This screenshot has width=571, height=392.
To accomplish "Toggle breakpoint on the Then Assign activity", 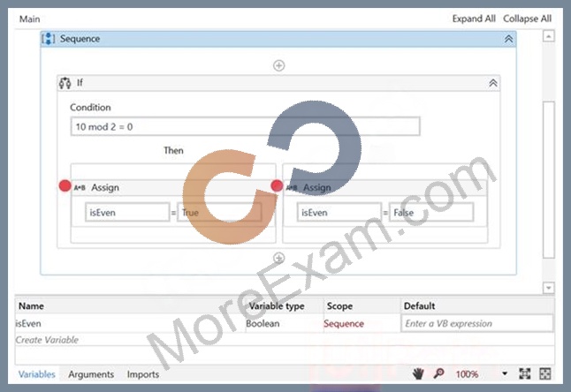I will point(65,185).
